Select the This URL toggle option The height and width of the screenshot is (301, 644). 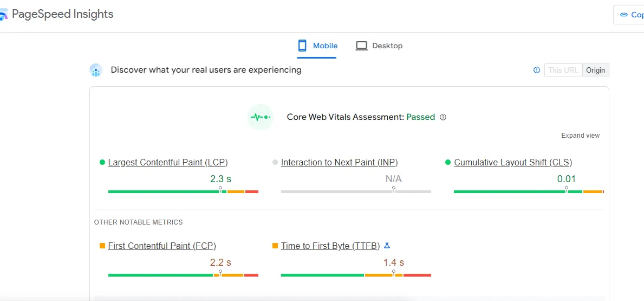tap(563, 70)
